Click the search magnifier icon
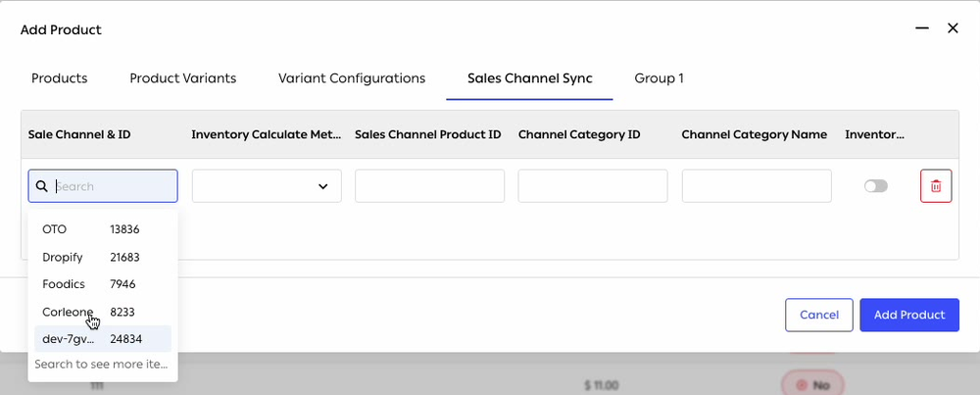The height and width of the screenshot is (395, 980). coord(42,186)
